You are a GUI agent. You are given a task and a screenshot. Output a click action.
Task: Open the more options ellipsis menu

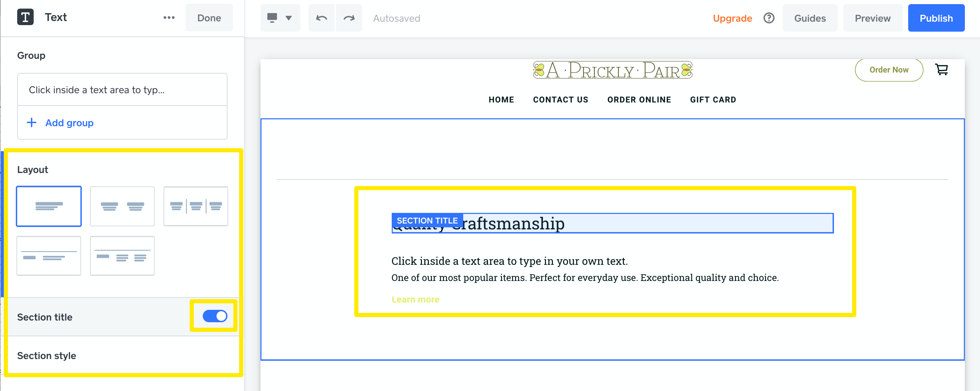coord(168,18)
